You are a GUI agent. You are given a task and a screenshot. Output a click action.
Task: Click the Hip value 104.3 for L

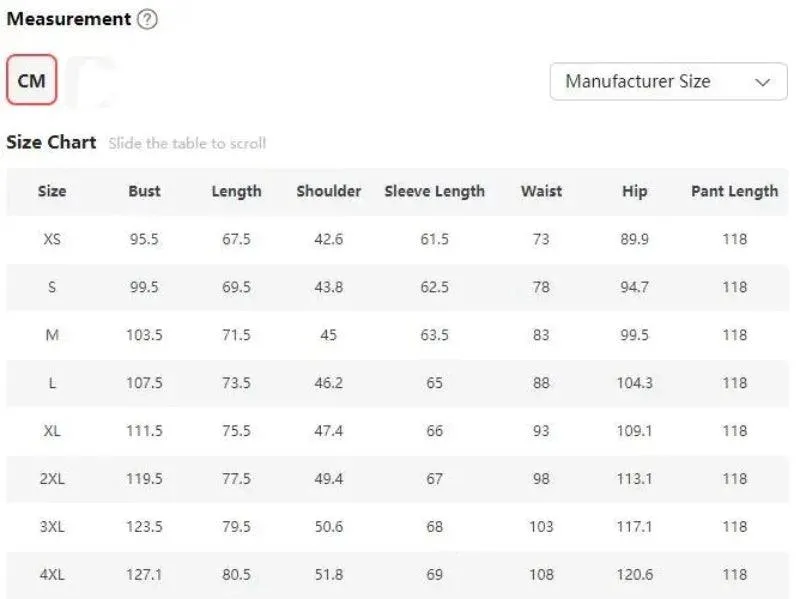tap(635, 383)
